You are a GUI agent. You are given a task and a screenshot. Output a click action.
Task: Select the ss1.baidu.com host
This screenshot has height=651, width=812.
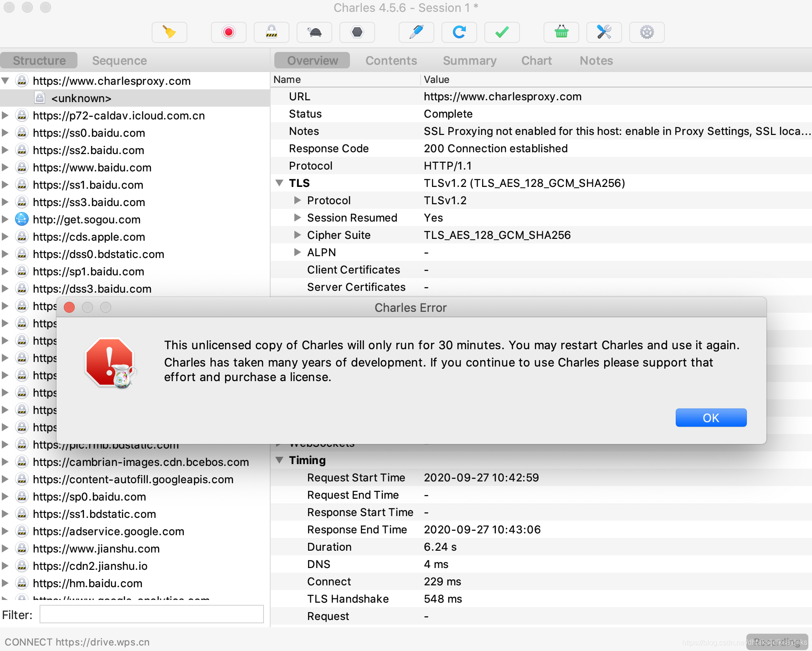[88, 185]
